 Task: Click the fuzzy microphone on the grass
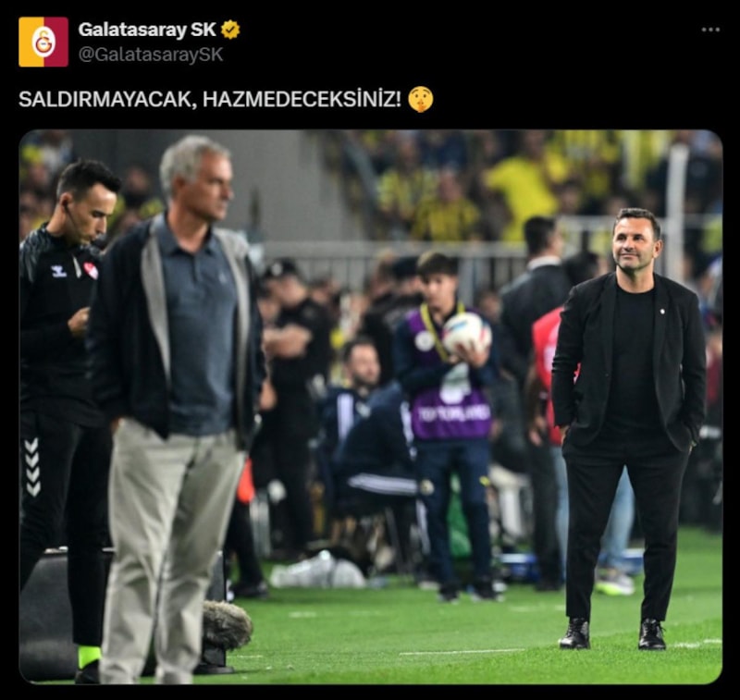227,625
